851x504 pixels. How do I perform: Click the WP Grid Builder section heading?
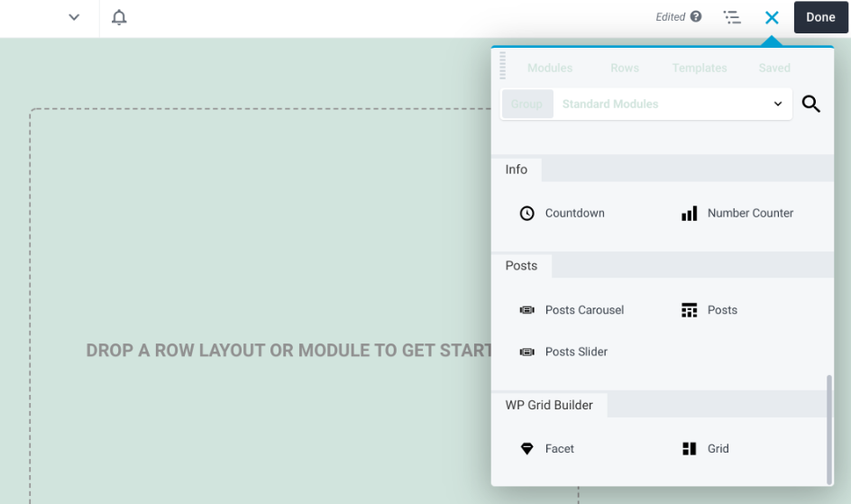pos(549,405)
